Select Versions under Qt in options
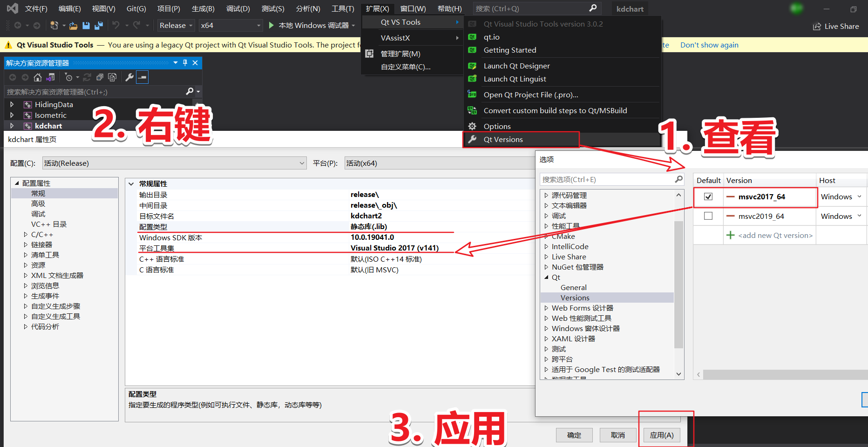Viewport: 868px width, 447px height. tap(575, 298)
